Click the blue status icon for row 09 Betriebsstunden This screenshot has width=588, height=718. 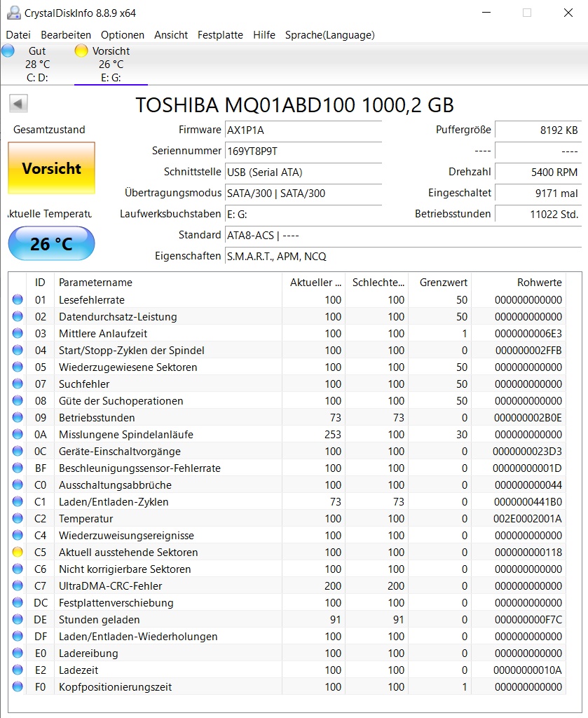point(18,418)
